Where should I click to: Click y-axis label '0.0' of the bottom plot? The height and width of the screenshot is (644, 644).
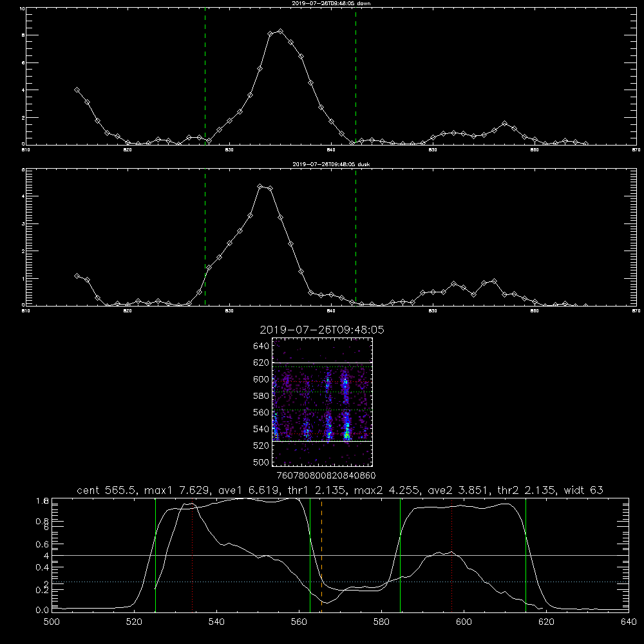(x=43, y=611)
